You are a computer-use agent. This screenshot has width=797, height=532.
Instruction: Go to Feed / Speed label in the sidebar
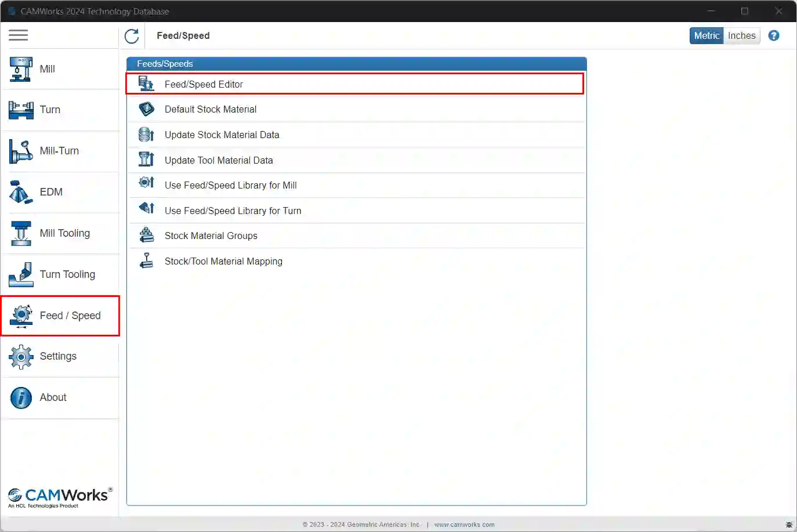click(x=70, y=316)
